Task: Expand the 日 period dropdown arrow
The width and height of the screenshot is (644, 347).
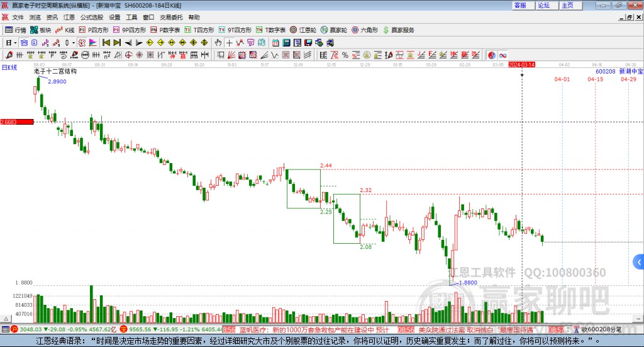Action: click(15, 42)
